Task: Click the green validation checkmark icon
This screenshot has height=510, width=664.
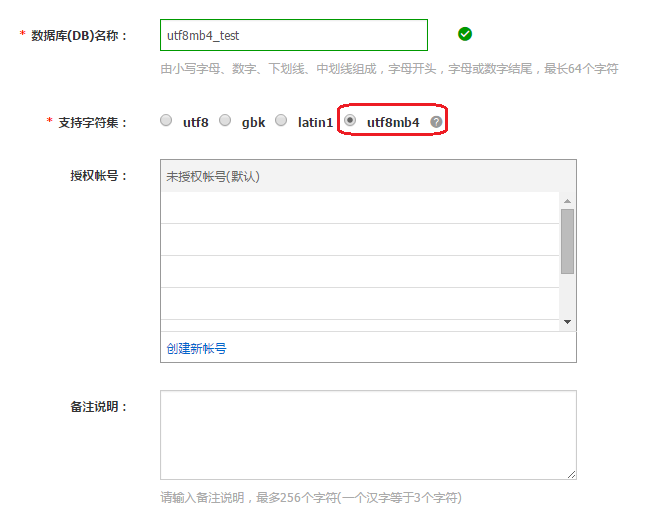Action: (x=465, y=34)
